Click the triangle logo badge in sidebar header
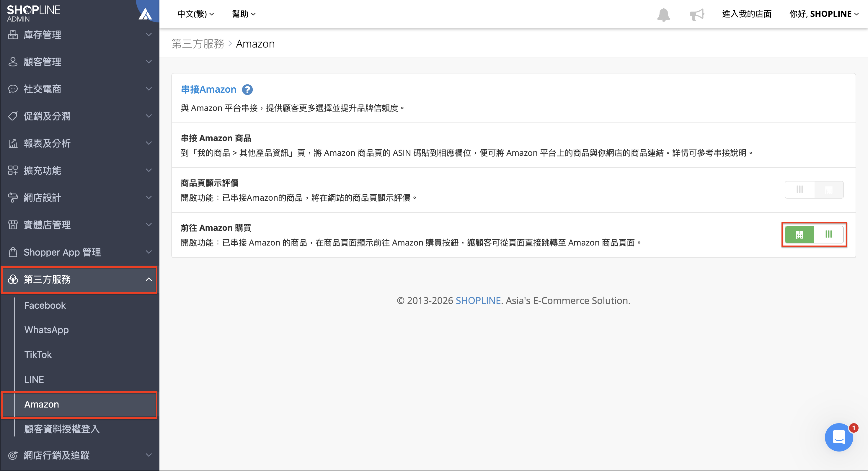 point(146,14)
